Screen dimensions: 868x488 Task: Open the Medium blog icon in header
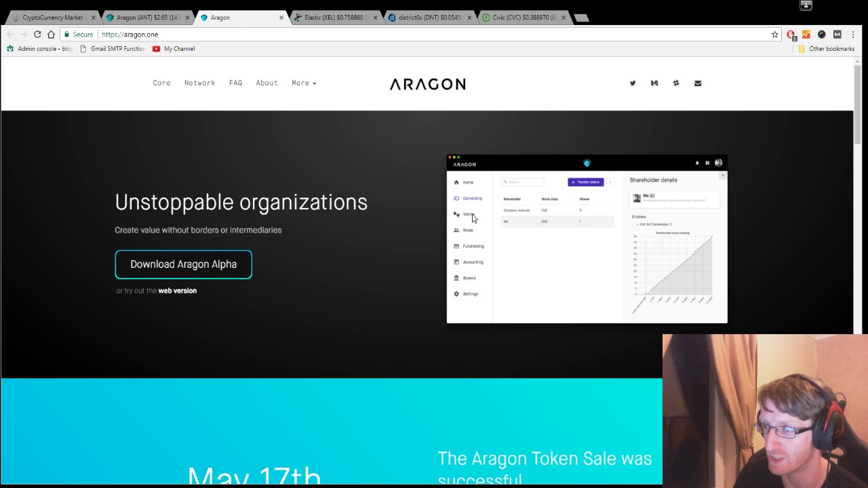654,83
